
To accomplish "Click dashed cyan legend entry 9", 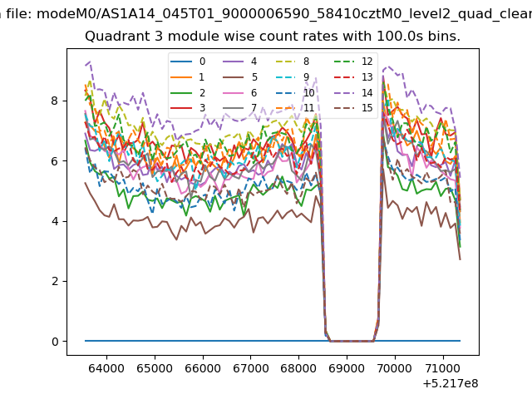I will click(292, 77).
